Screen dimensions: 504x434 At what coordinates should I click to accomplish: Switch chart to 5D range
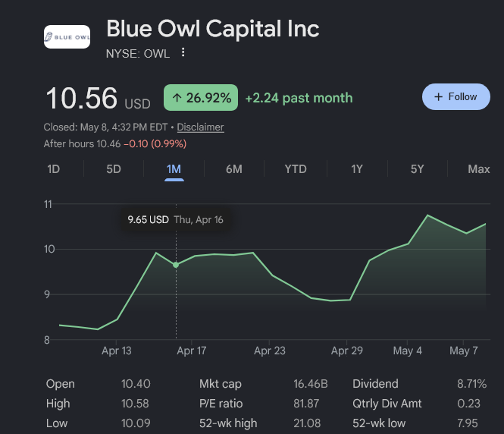[x=114, y=169]
